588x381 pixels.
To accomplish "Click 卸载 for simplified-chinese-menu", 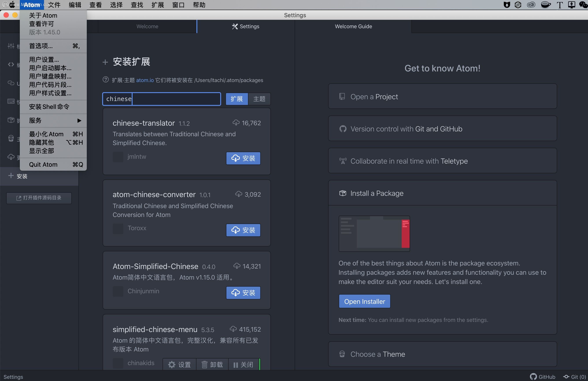I will [212, 364].
